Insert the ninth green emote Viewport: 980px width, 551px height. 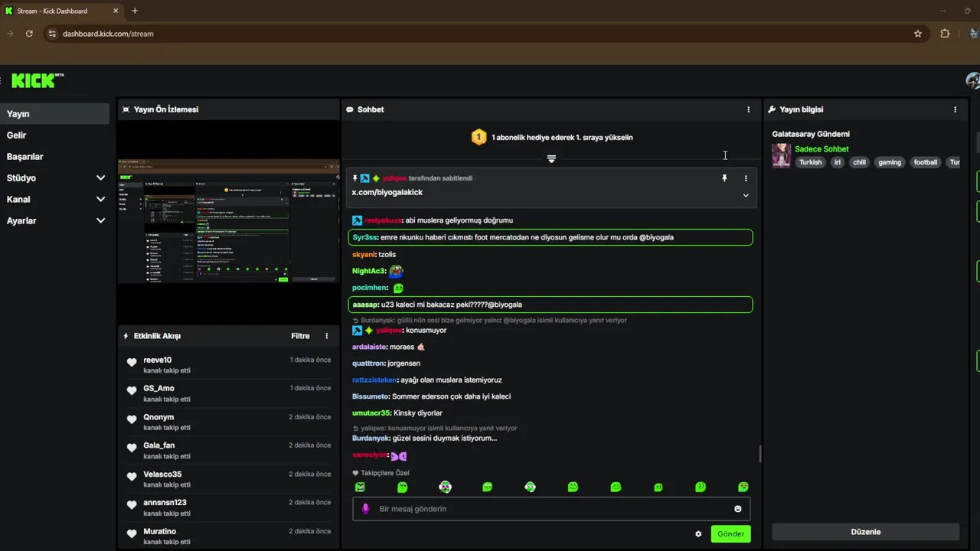(x=701, y=487)
